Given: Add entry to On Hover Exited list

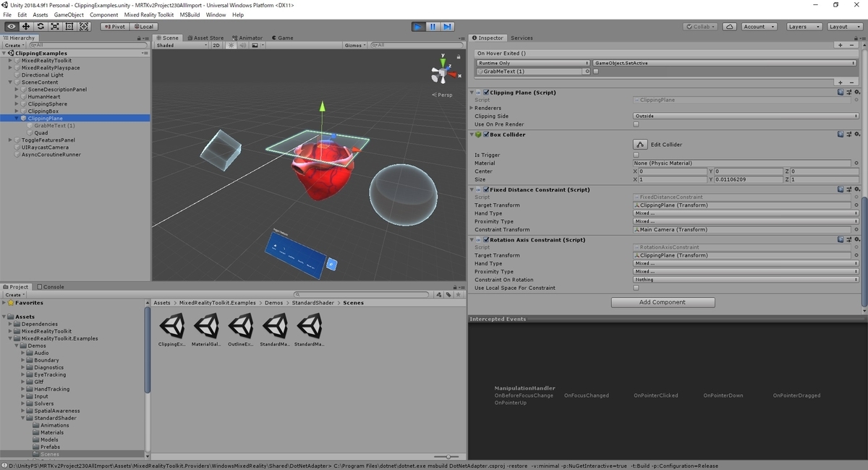Looking at the screenshot, I should [840, 82].
